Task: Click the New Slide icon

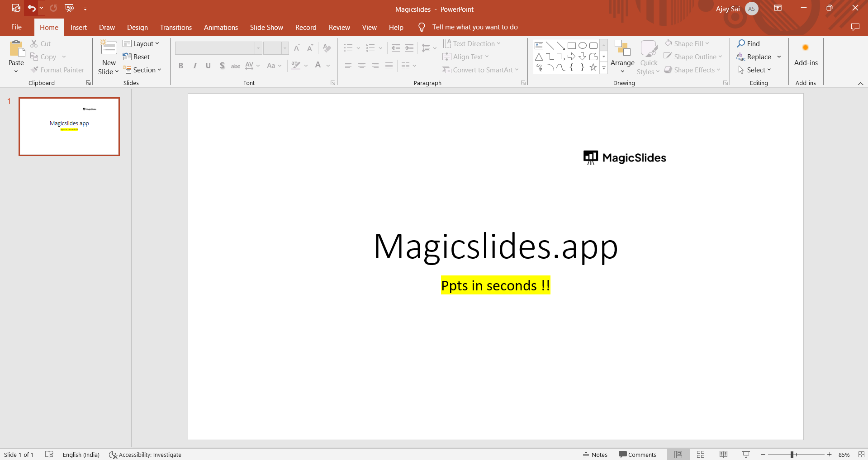Action: click(109, 48)
